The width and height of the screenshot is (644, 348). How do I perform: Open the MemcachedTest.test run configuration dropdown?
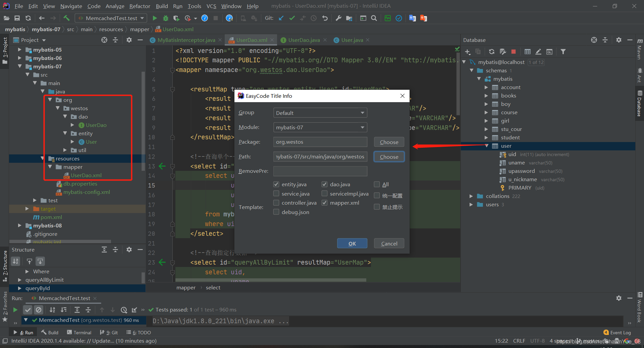click(111, 18)
